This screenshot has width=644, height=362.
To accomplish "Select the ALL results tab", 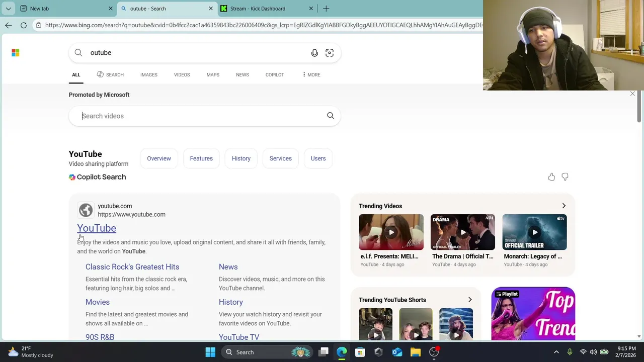I will tap(76, 75).
